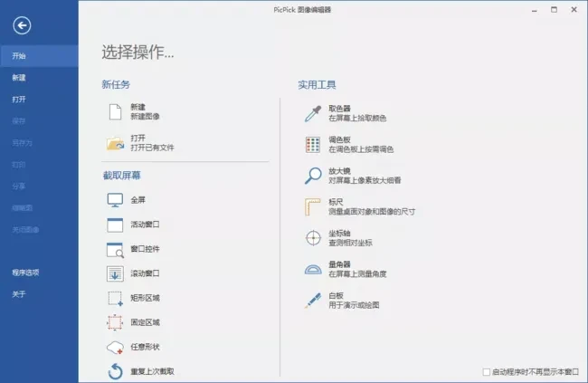Open the 标尺 pixel ruler icon
This screenshot has width=588, height=383.
coord(313,207)
